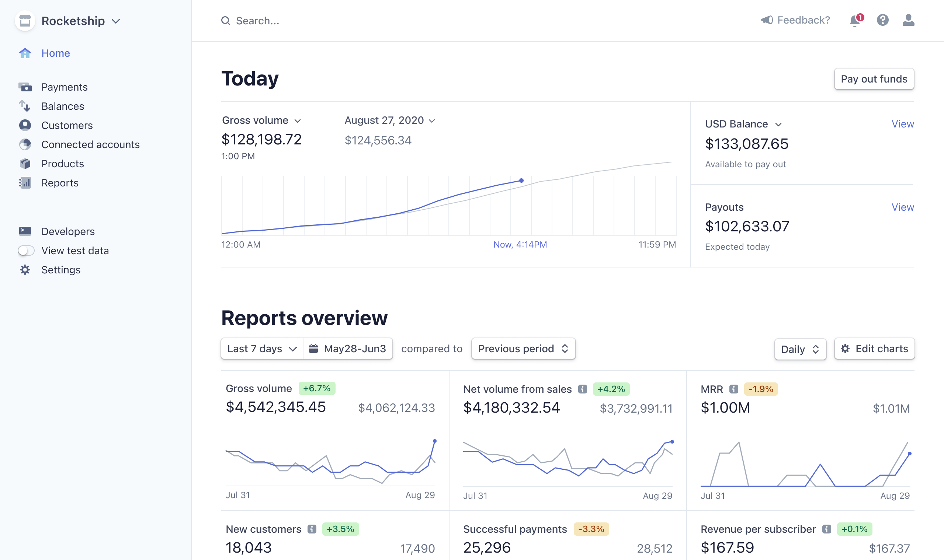Open the Last 7 days range dropdown

point(262,349)
